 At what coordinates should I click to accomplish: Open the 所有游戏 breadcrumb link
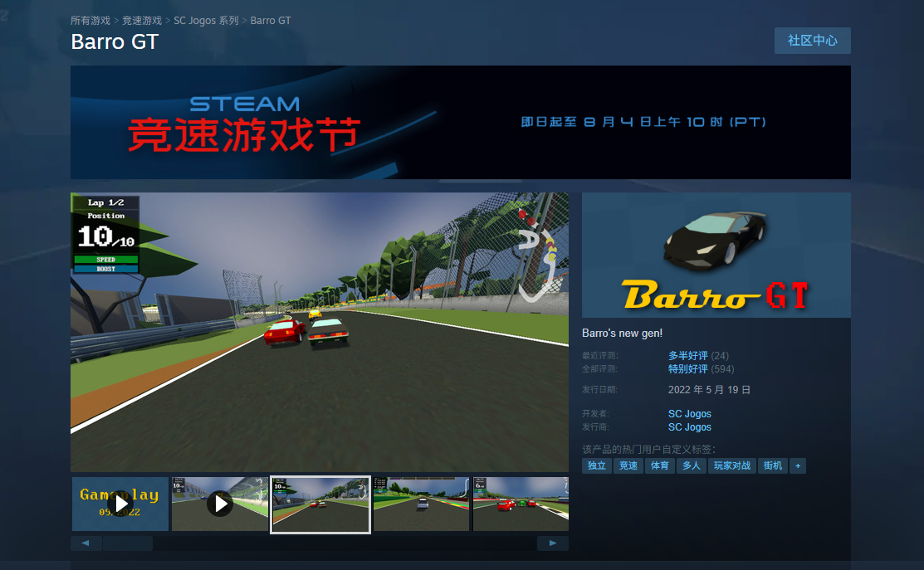90,21
